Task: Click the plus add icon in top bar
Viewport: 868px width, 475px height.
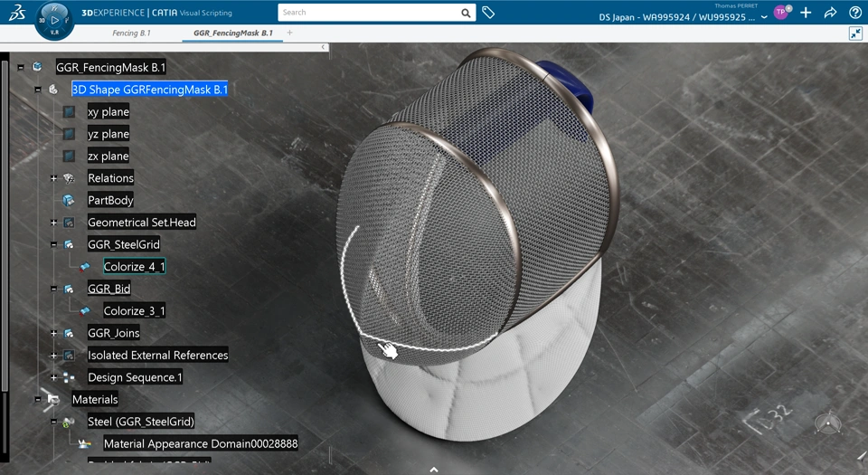Action: [x=806, y=12]
